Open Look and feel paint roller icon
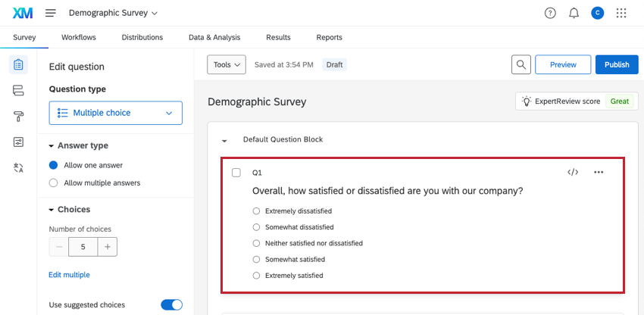Image resolution: width=644 pixels, height=315 pixels. (18, 116)
